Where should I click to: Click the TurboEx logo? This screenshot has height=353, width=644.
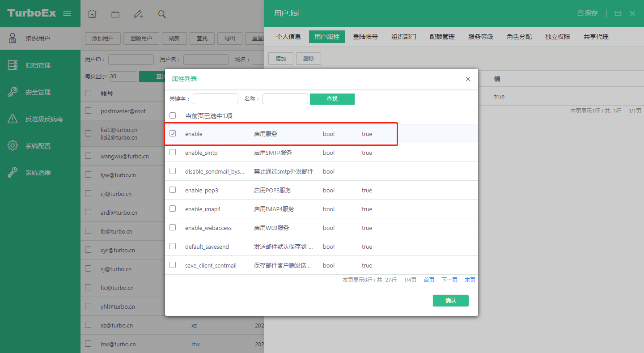tap(32, 13)
